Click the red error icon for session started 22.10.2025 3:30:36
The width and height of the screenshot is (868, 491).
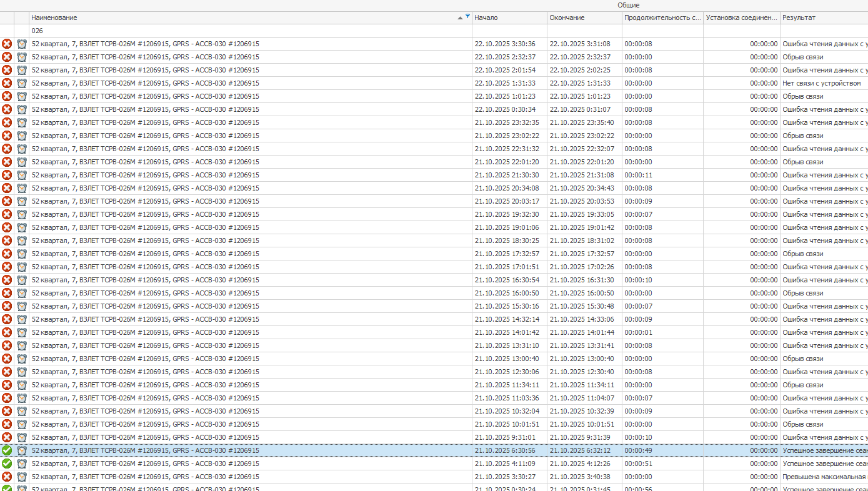coord(7,44)
